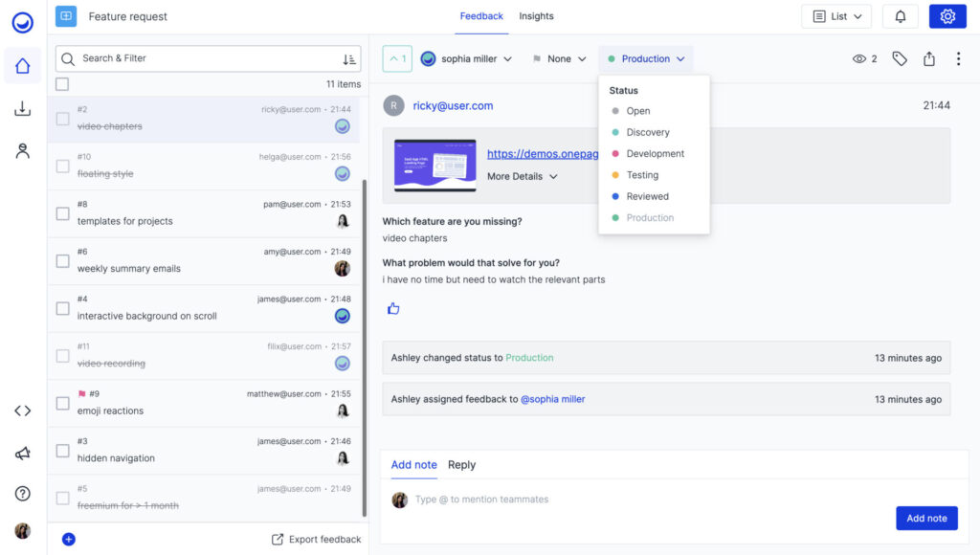Select the code embed icon in left sidebar
The height and width of the screenshot is (555, 980).
[23, 411]
